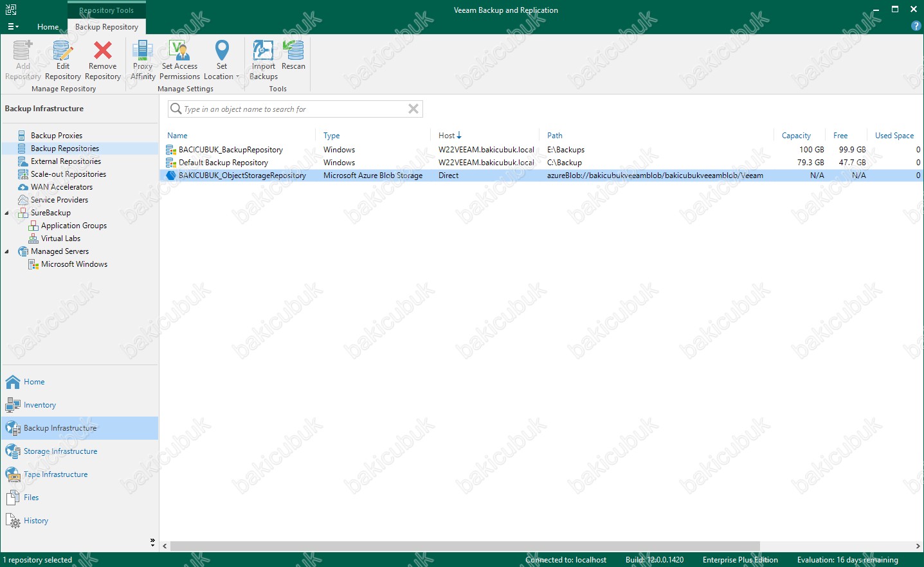Sort the list by Capacity column

(x=796, y=136)
